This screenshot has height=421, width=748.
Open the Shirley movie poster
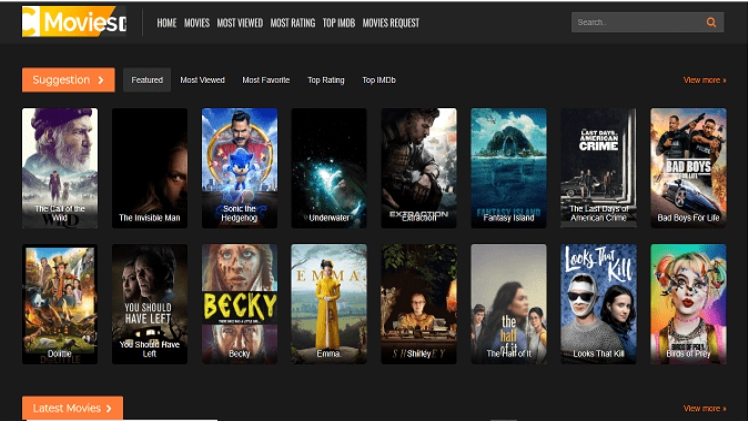click(419, 304)
